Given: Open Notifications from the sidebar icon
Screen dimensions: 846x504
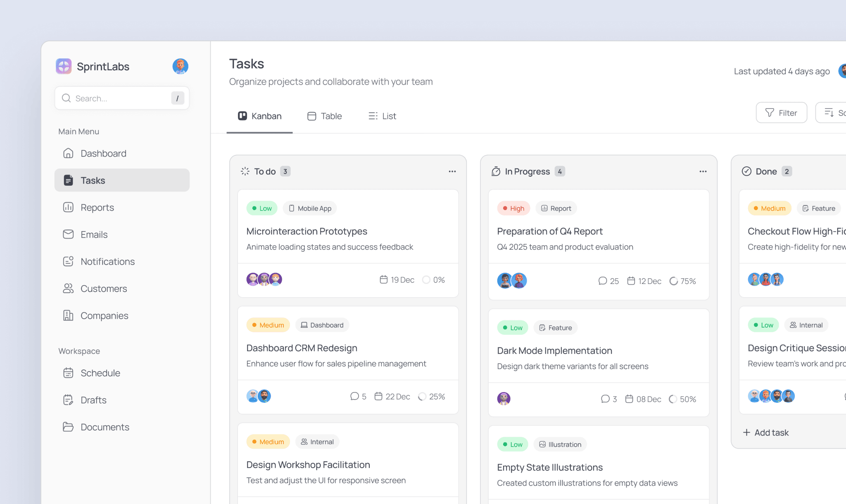Looking at the screenshot, I should click(x=68, y=262).
